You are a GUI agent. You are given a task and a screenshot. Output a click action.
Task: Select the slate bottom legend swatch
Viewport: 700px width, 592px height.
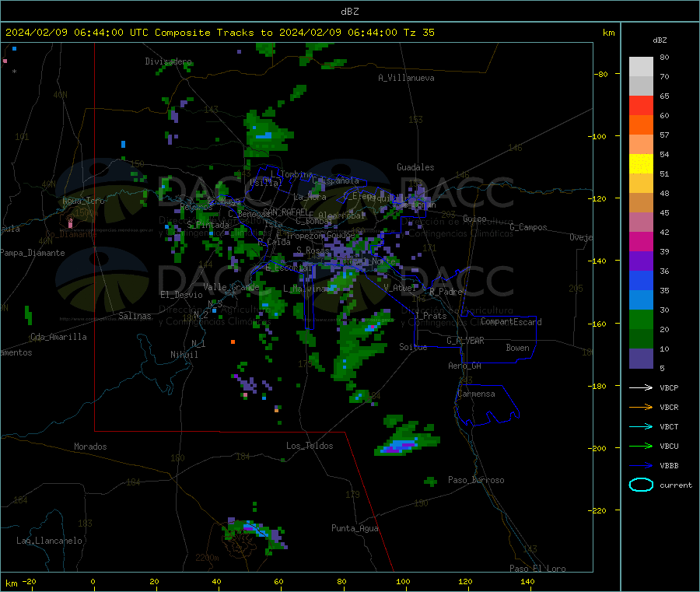pyautogui.click(x=641, y=359)
